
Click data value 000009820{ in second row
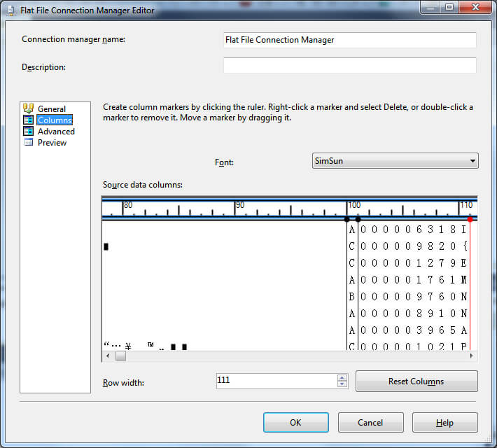coord(414,246)
